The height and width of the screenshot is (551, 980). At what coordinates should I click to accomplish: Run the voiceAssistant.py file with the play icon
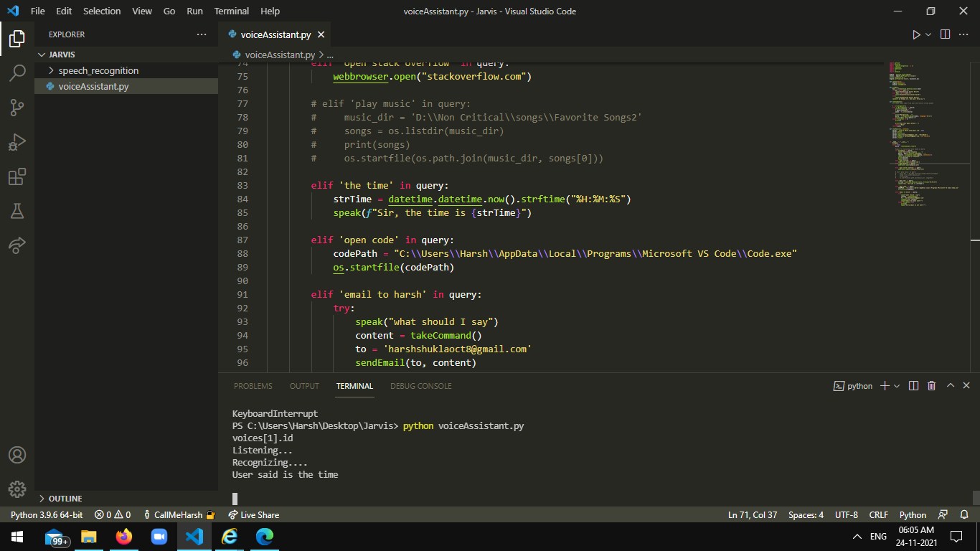click(x=916, y=34)
